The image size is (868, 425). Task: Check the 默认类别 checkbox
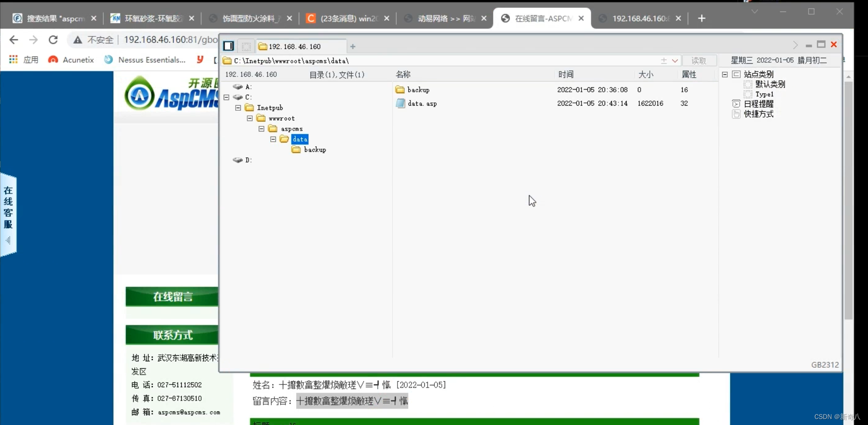(748, 84)
